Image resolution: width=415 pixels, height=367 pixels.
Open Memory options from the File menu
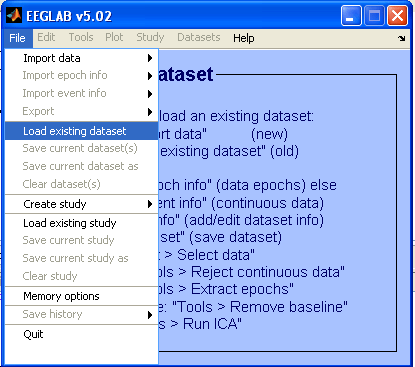pyautogui.click(x=82, y=296)
